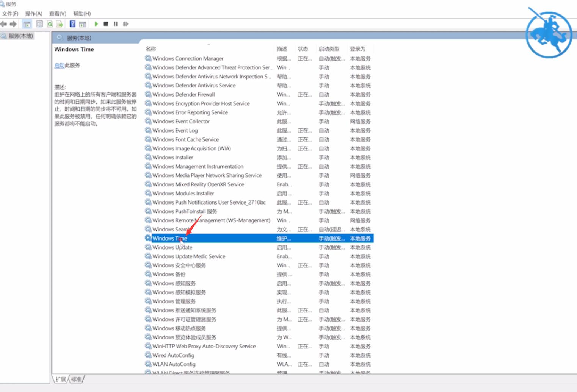Click the gear icon of Windows Defender Firewall
Image resolution: width=577 pixels, height=392 pixels.
[x=148, y=94]
